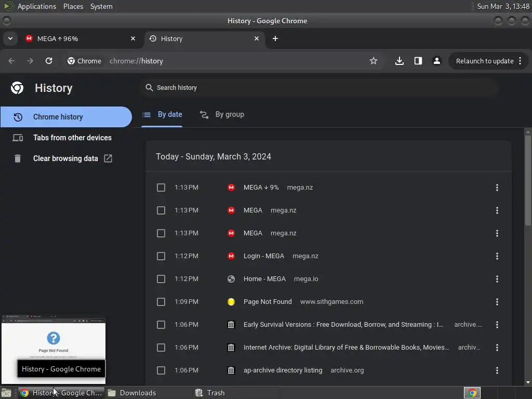Check the second 1:13 PM MEGA entry
This screenshot has width=532, height=399.
click(161, 210)
